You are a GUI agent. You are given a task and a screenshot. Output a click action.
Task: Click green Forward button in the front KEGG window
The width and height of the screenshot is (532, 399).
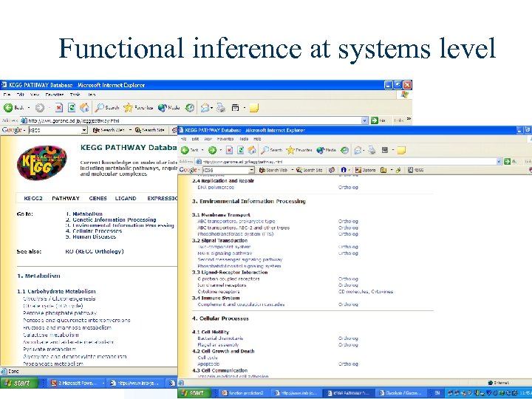(212, 150)
